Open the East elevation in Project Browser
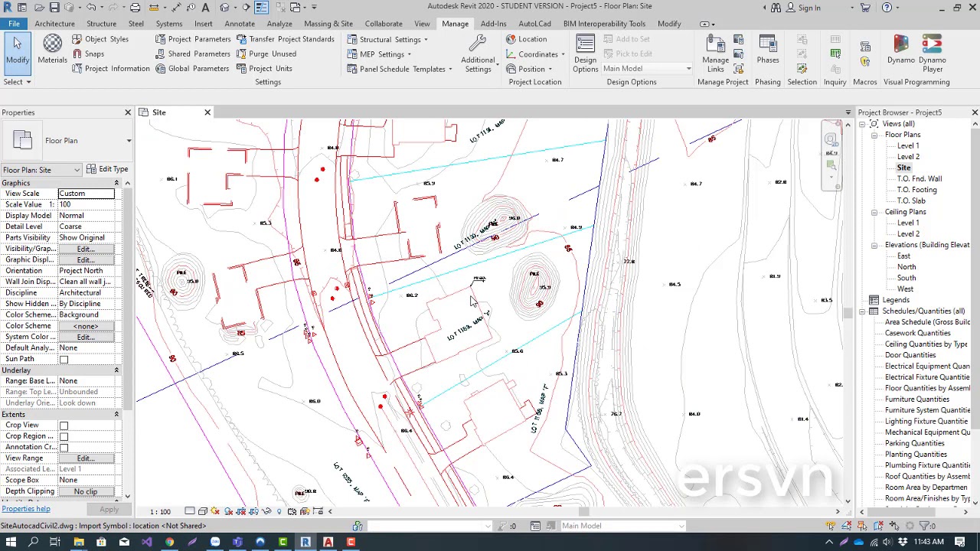Viewport: 980px width, 551px height. pos(903,256)
